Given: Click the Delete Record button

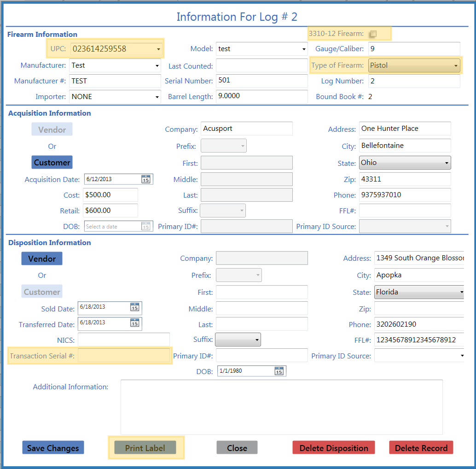Looking at the screenshot, I should 421,448.
